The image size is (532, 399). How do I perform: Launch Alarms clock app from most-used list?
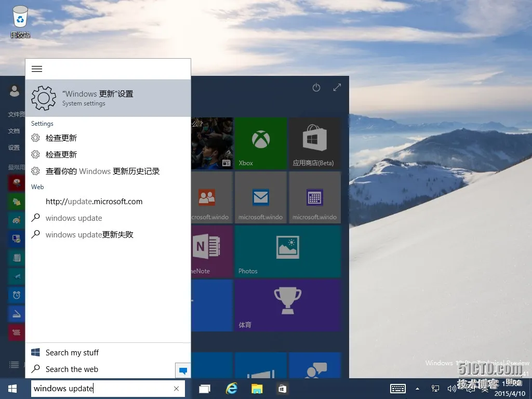[x=16, y=295]
